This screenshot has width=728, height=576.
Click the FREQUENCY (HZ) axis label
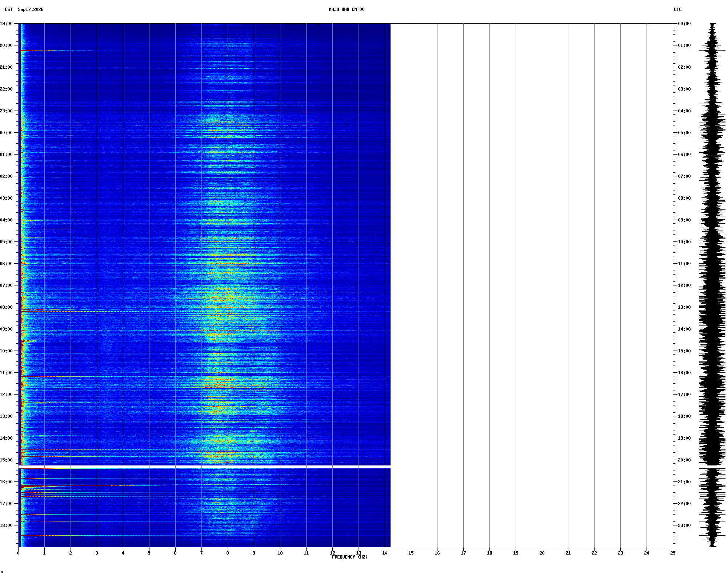(349, 557)
